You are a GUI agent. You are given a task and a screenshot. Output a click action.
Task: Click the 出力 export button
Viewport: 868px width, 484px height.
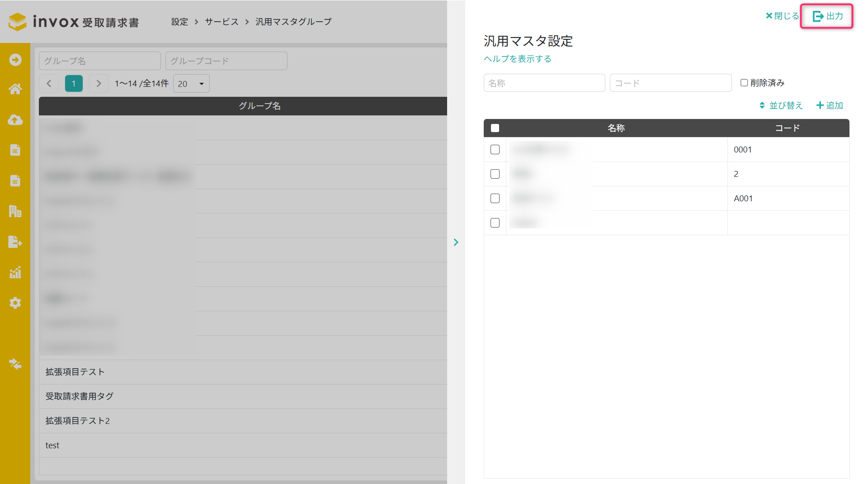point(827,16)
